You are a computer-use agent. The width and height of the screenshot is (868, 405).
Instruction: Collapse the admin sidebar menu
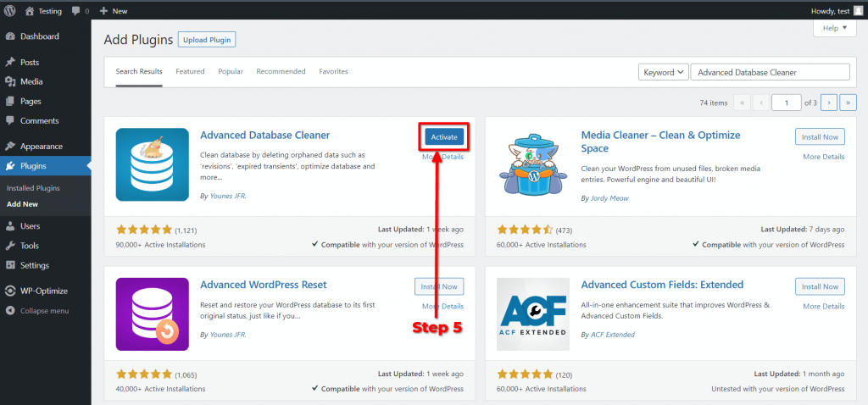tap(46, 311)
